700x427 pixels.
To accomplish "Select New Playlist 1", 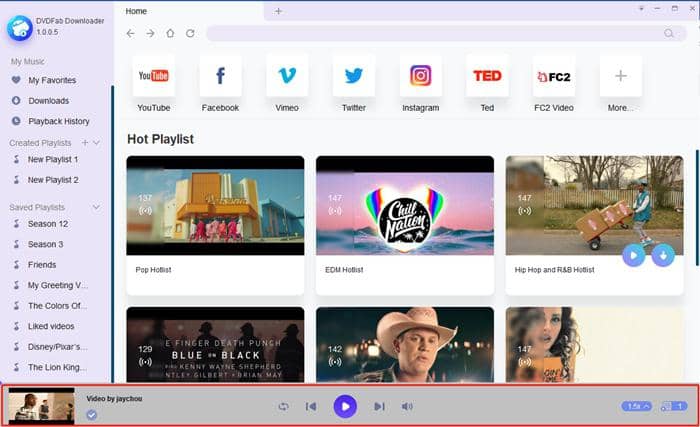I will (53, 159).
